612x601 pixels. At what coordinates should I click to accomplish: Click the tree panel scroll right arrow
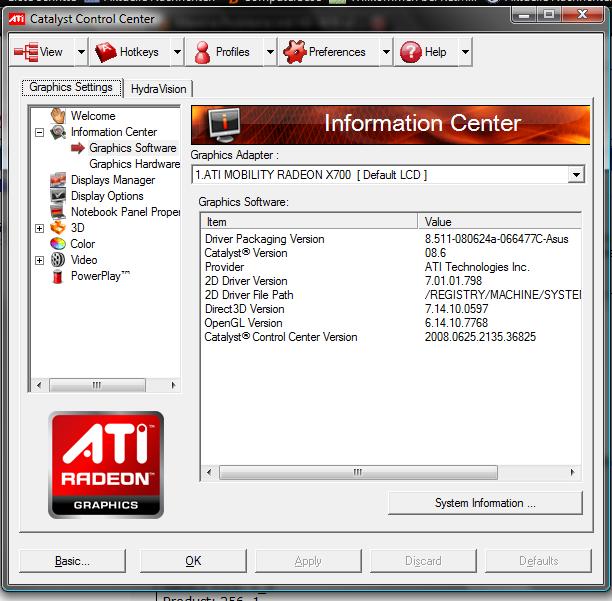173,385
